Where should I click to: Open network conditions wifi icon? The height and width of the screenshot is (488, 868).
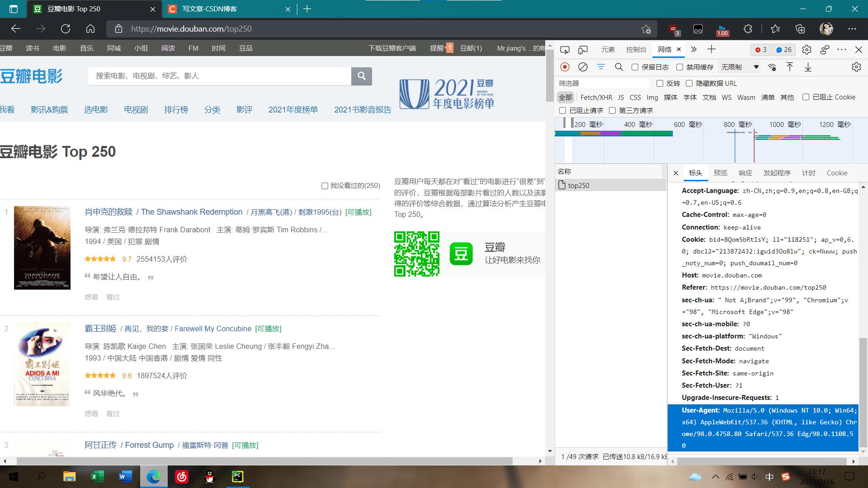coord(772,67)
